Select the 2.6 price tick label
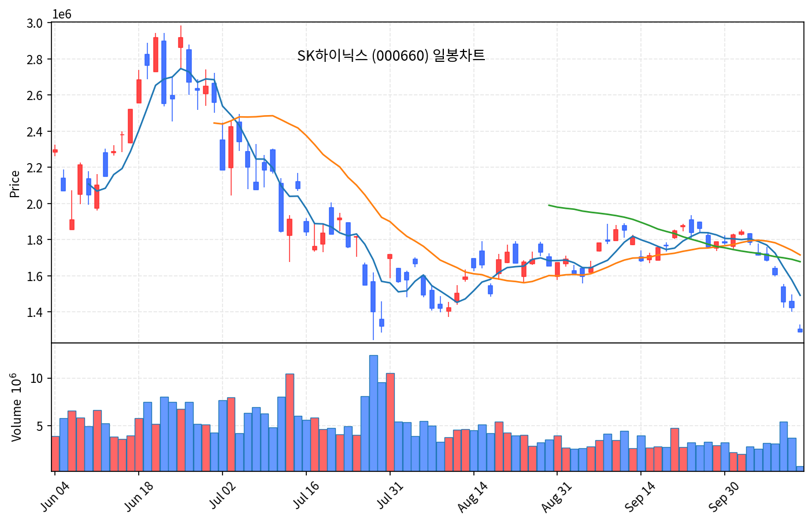 click(x=35, y=95)
